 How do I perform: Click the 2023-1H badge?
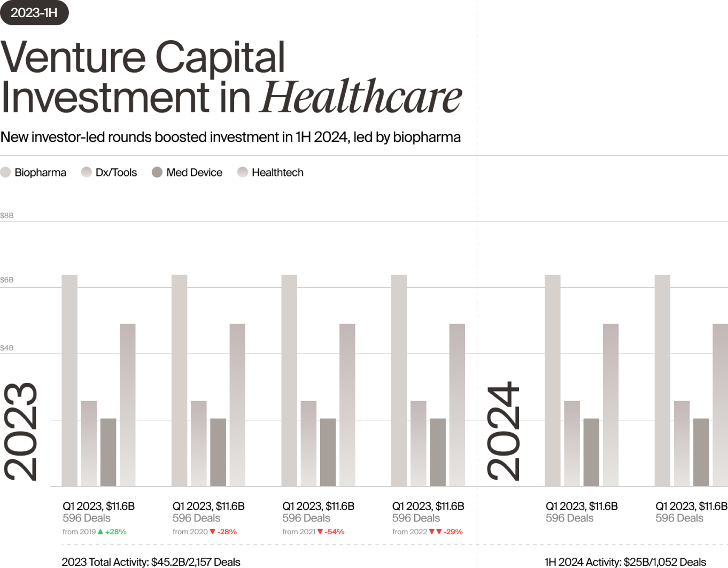[x=34, y=13]
